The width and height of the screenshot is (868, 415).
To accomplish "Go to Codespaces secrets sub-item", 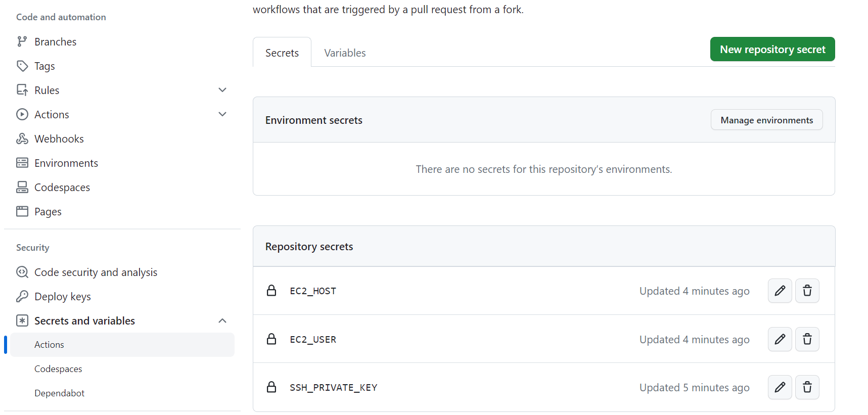I will click(x=58, y=369).
